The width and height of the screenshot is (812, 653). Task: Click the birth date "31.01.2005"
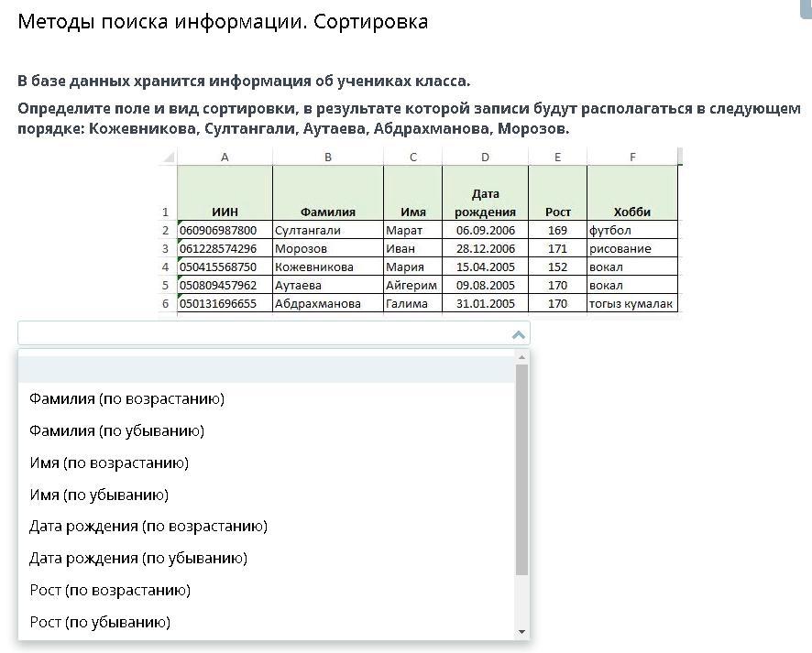tap(485, 303)
